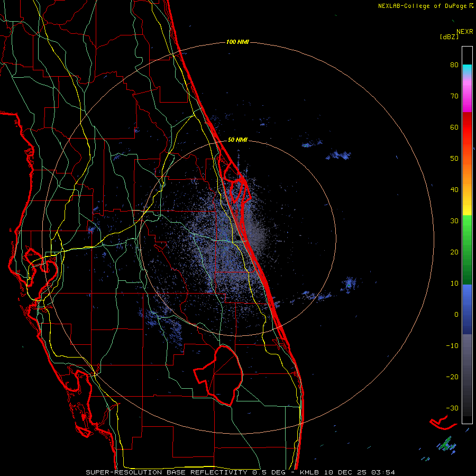
Task: Click the [dBZ] unit label
Action: [x=449, y=36]
